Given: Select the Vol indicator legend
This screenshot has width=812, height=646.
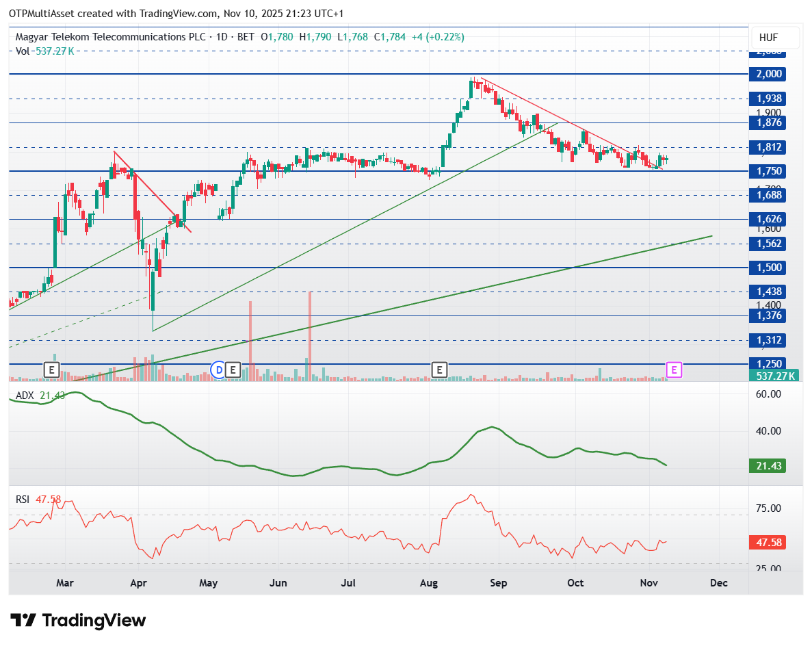Looking at the screenshot, I should [x=23, y=50].
